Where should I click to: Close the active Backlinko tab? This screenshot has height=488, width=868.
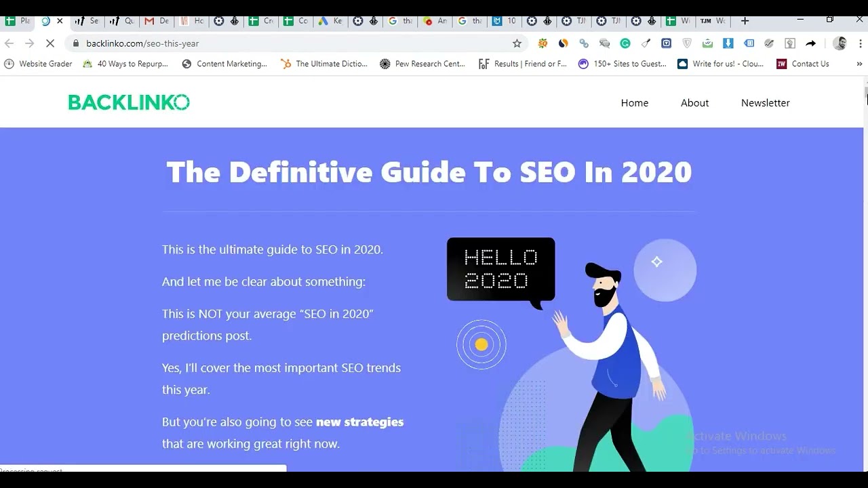click(x=60, y=21)
